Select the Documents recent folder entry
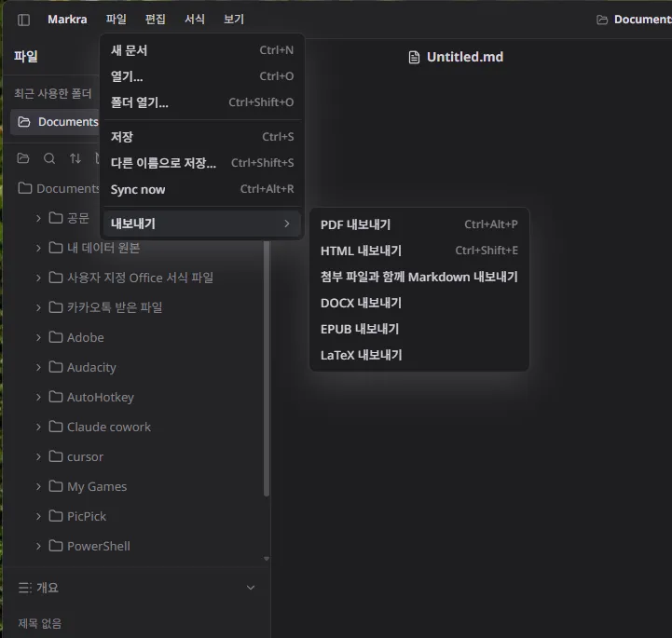The height and width of the screenshot is (638, 672). 56,122
